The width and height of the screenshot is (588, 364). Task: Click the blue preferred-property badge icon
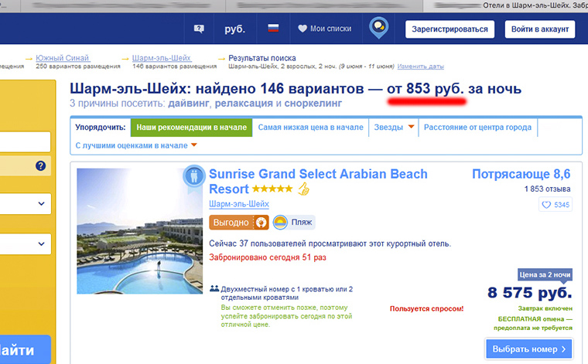pyautogui.click(x=194, y=176)
